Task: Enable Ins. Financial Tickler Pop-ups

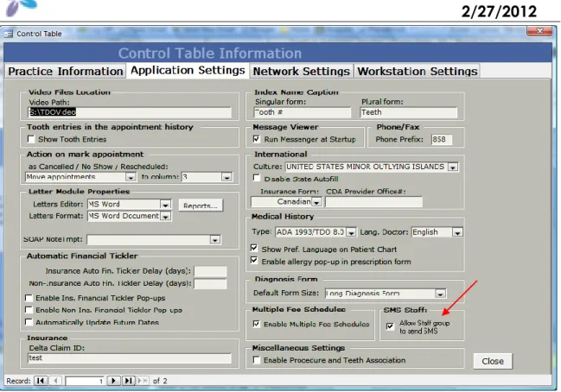Action: coord(29,298)
